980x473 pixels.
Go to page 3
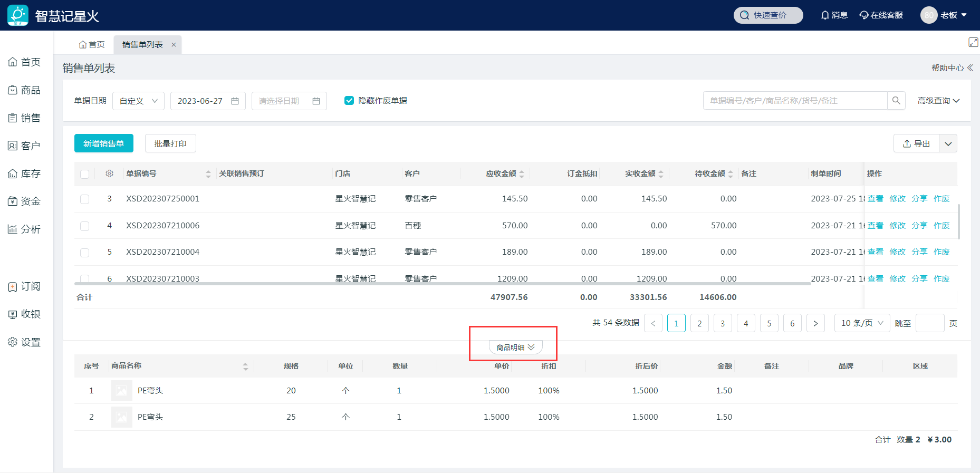[x=723, y=323]
